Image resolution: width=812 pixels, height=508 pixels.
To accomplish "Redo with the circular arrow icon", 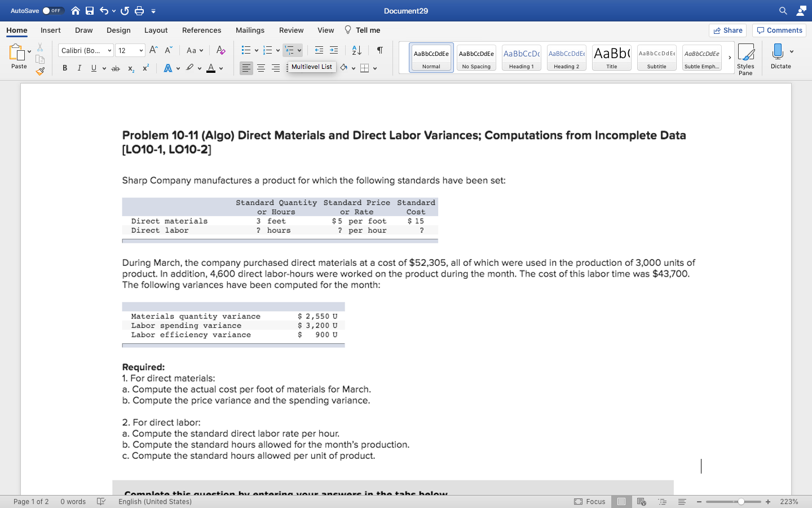I will (125, 11).
